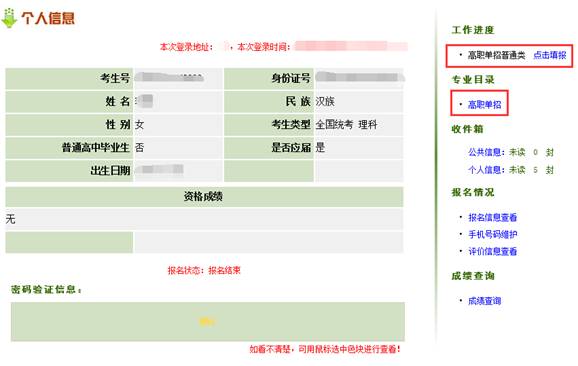Click 专业目录 section heading
This screenshot has width=578, height=366.
[473, 79]
